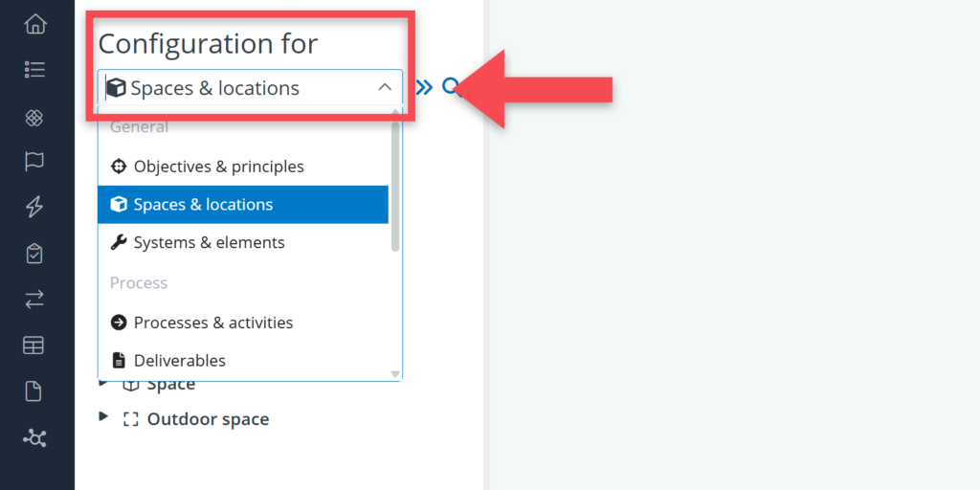Open the list view sidebar icon

coord(34,69)
